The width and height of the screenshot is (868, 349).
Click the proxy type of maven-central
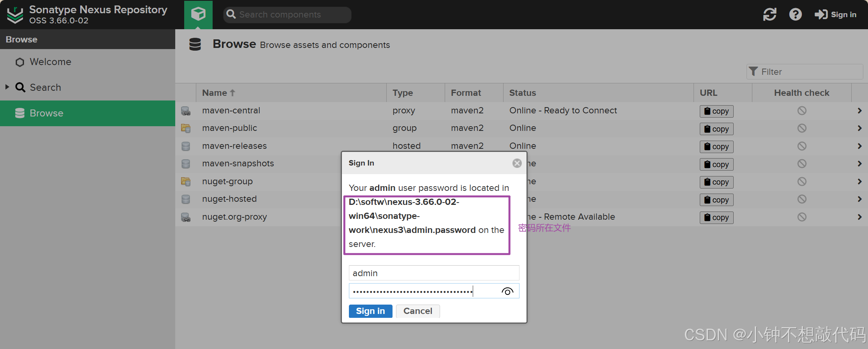(x=404, y=110)
